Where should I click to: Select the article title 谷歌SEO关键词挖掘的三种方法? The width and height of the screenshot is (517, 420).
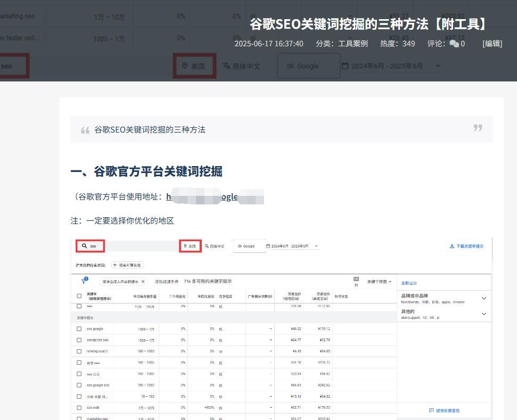[x=368, y=24]
